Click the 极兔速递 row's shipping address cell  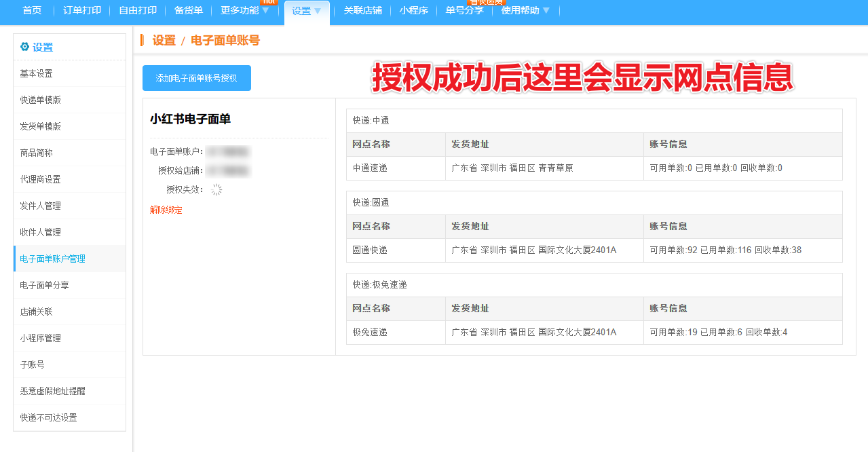[544, 332]
